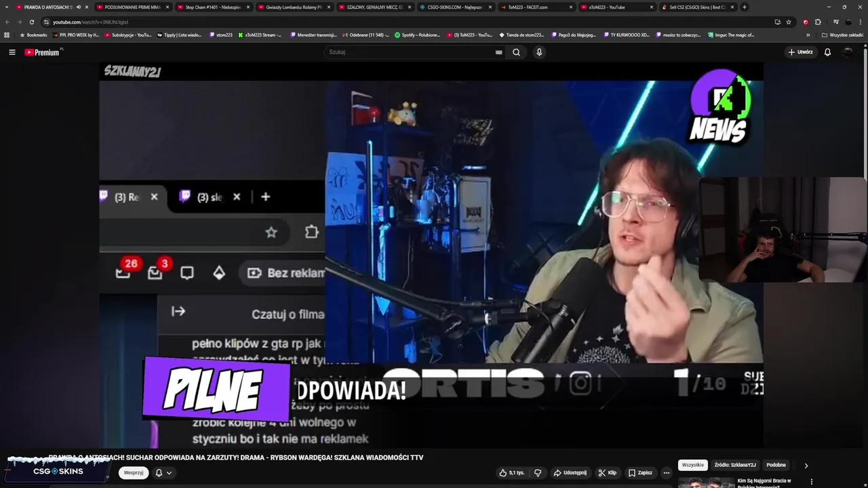Open Wszystkie zakładki folder
The width and height of the screenshot is (868, 488).
tap(843, 35)
